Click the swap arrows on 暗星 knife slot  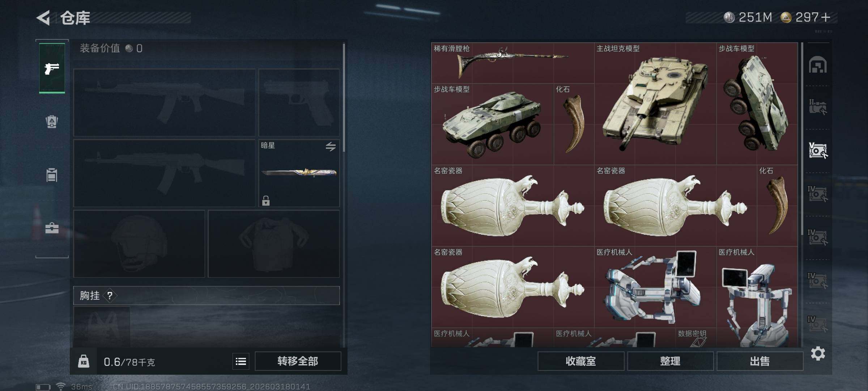[331, 147]
